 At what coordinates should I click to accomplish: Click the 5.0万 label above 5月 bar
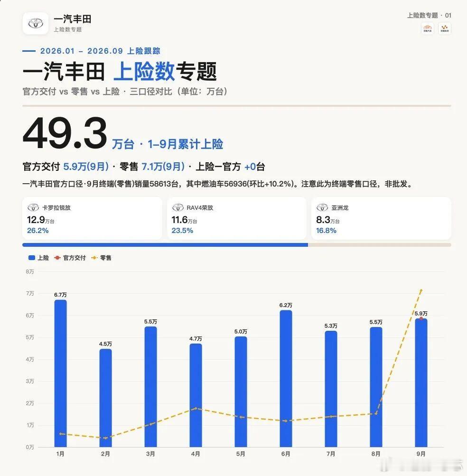point(241,332)
